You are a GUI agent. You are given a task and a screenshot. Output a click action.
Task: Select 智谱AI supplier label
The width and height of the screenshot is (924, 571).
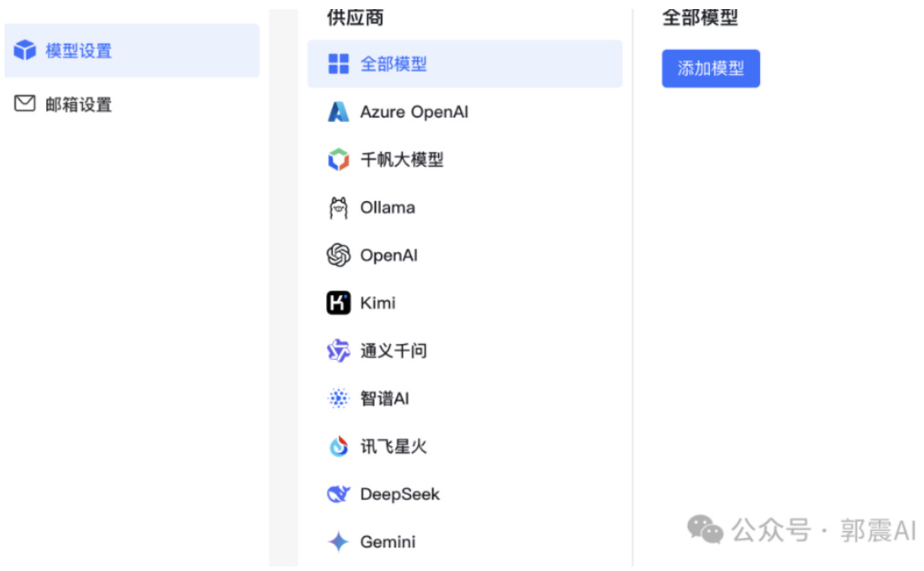click(385, 398)
